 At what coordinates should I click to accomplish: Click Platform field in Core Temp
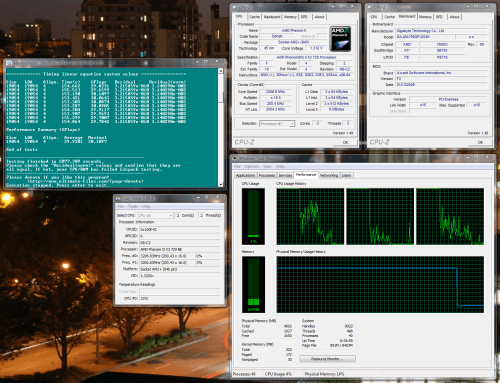pos(180,269)
